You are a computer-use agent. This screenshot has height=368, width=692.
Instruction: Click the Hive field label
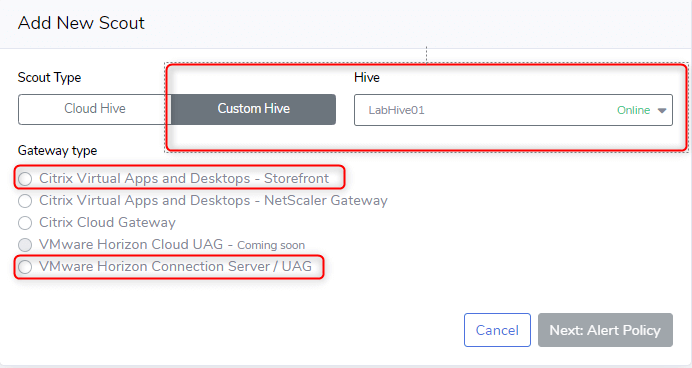[367, 78]
